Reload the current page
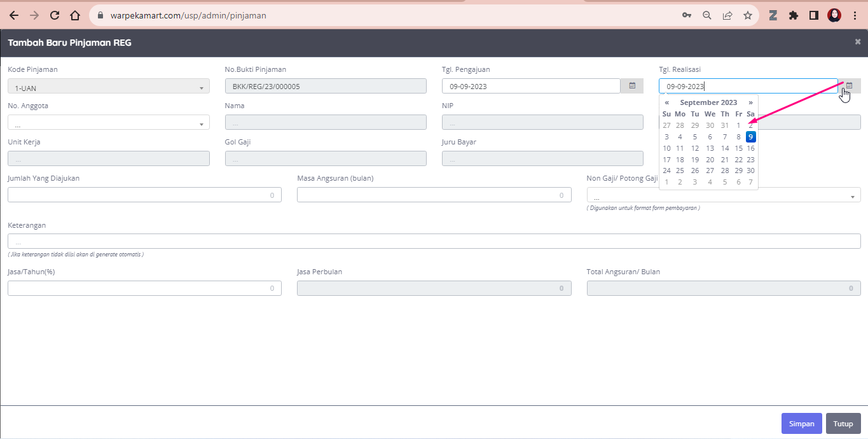 (55, 15)
